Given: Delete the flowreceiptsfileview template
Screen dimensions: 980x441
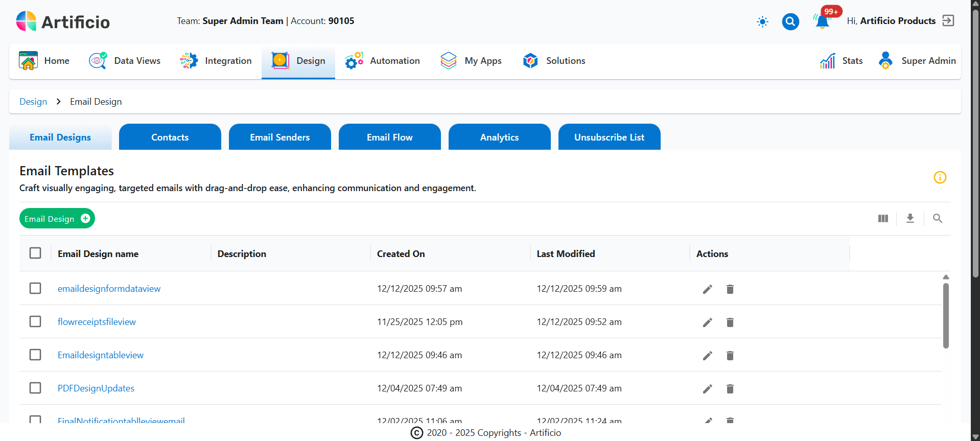Looking at the screenshot, I should click(730, 322).
